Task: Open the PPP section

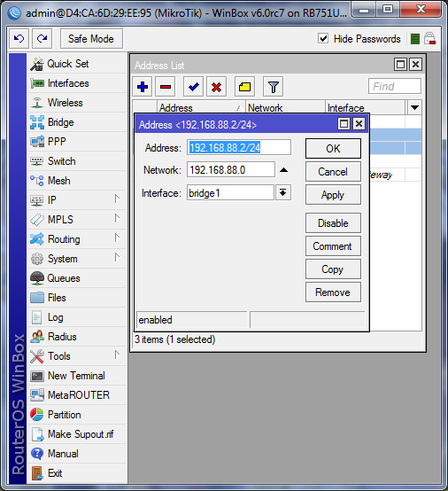Action: tap(77, 142)
